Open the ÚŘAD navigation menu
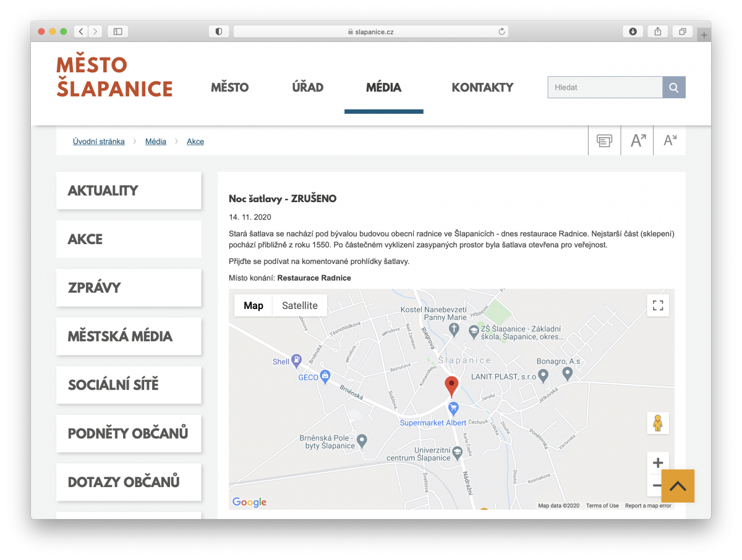Screen dimensions: 742x560 [308, 88]
